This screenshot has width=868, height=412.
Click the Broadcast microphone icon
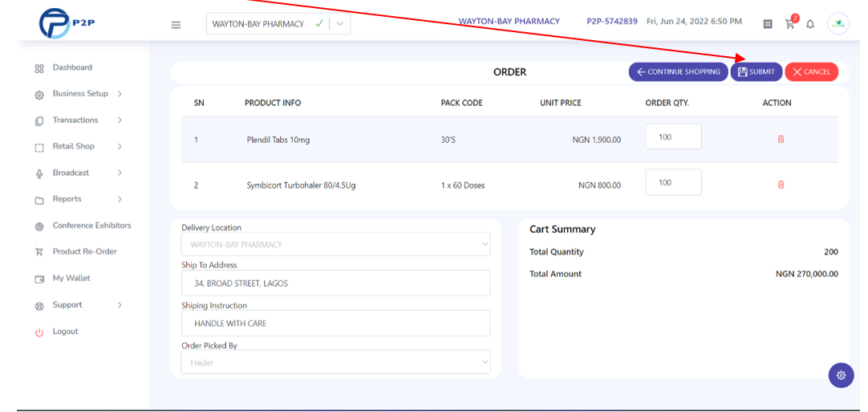click(39, 174)
